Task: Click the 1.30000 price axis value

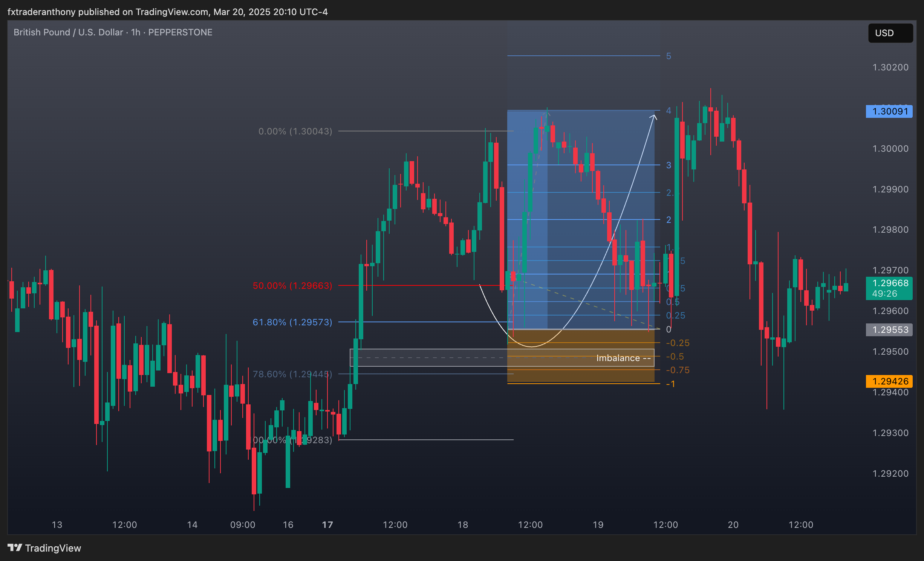Action: click(x=890, y=149)
